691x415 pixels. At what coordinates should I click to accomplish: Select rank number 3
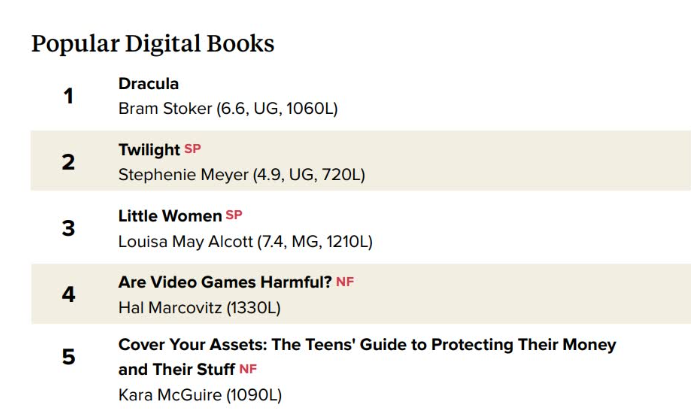(x=68, y=228)
